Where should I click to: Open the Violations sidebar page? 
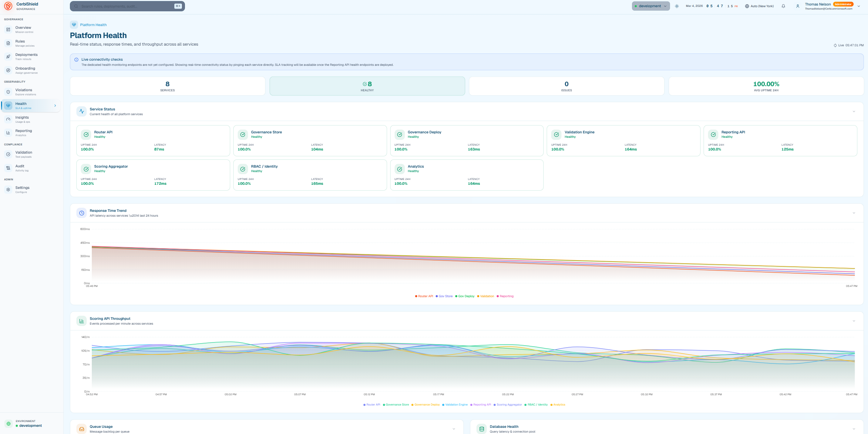click(24, 92)
